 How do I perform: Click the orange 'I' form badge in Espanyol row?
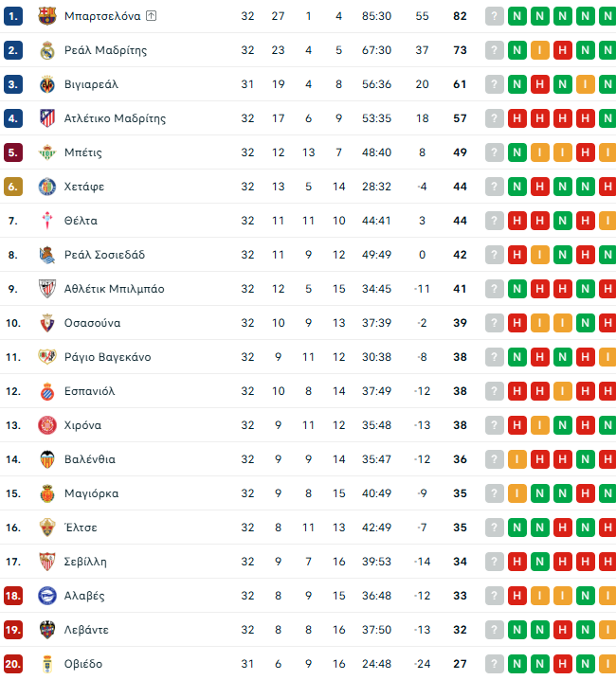pyautogui.click(x=562, y=391)
